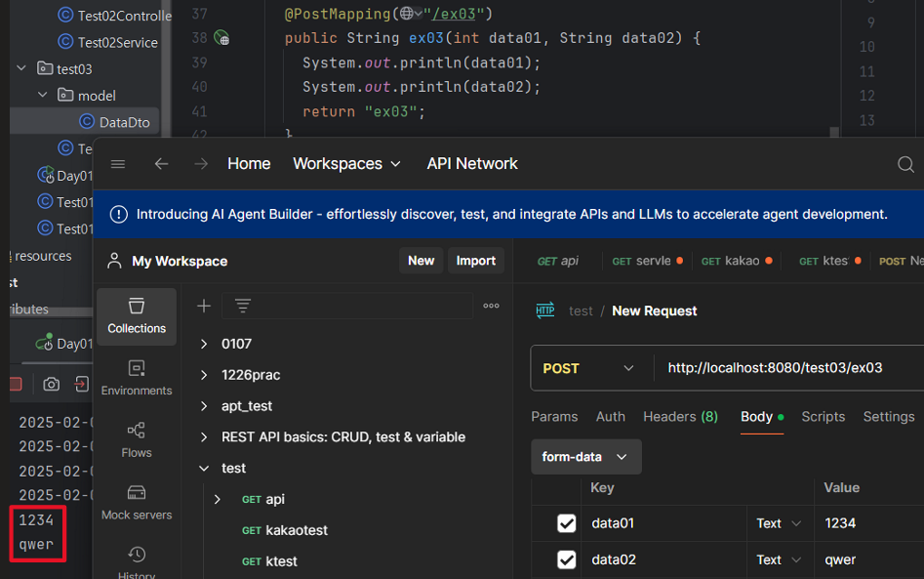The width and height of the screenshot is (924, 579).
Task: Click the data02 value cell qwer
Action: 868,559
